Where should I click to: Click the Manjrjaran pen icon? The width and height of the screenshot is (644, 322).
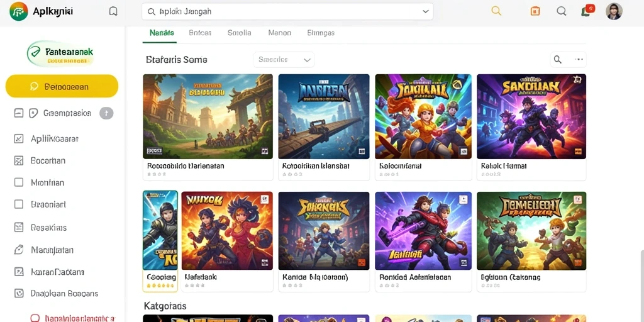click(18, 250)
